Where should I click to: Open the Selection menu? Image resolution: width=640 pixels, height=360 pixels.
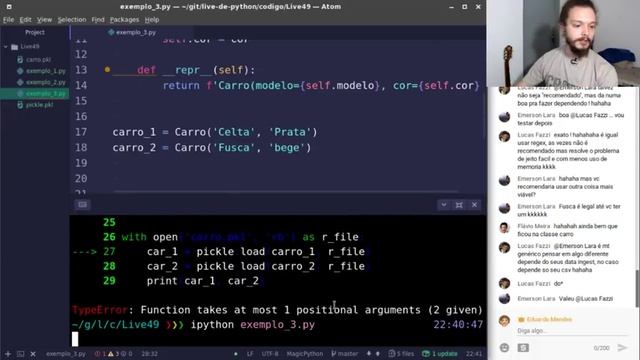click(x=71, y=20)
